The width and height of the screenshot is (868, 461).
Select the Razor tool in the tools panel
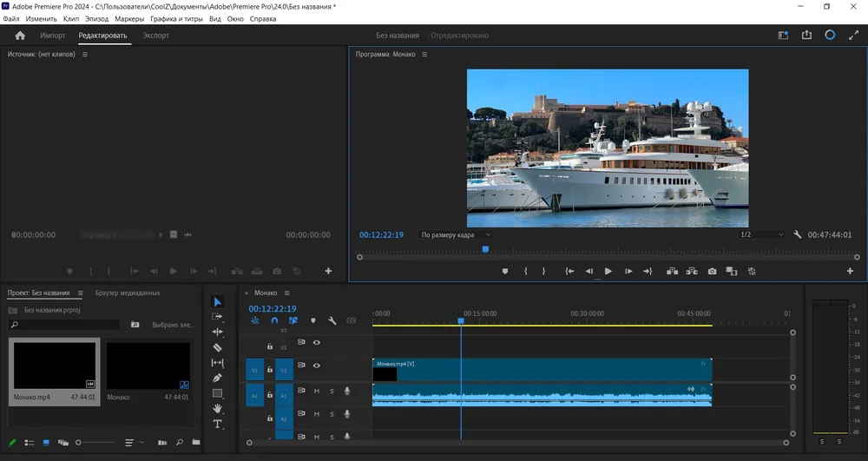218,347
